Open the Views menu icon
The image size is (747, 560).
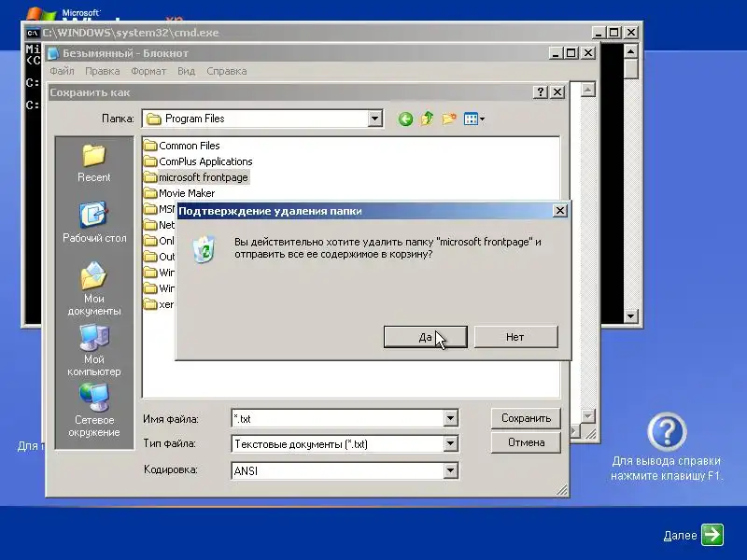pyautogui.click(x=474, y=119)
